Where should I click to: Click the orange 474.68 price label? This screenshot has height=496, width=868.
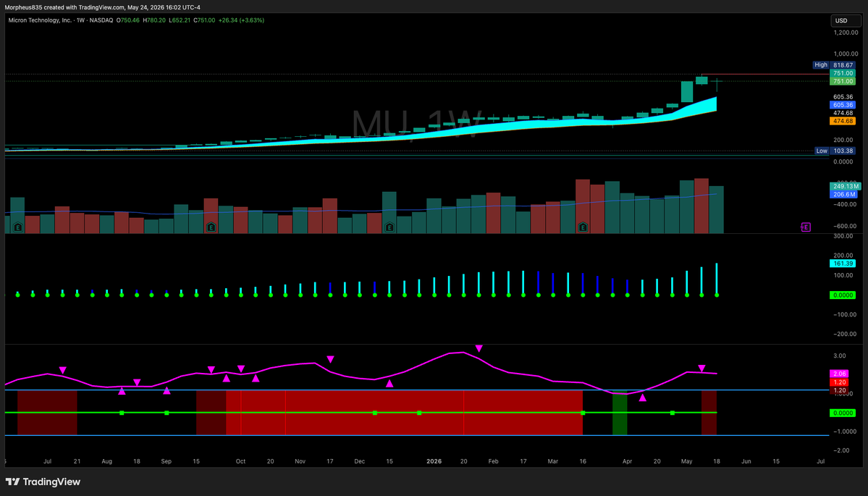click(x=843, y=121)
